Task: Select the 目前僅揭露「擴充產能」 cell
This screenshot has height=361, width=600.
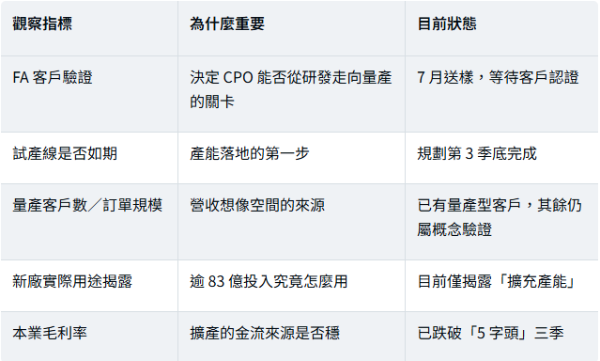Action: [x=502, y=286]
